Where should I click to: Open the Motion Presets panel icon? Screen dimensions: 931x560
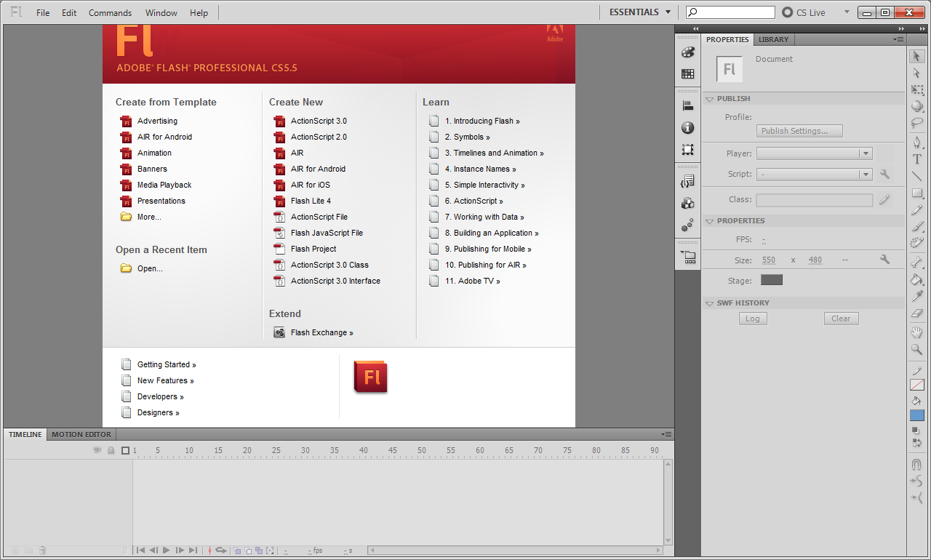(x=687, y=225)
